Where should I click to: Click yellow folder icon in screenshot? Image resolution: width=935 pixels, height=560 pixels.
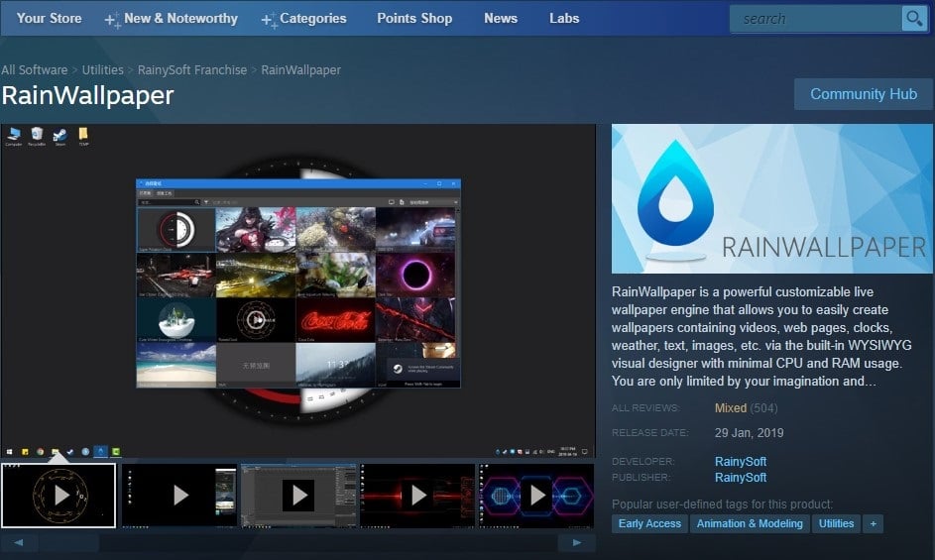tap(83, 137)
